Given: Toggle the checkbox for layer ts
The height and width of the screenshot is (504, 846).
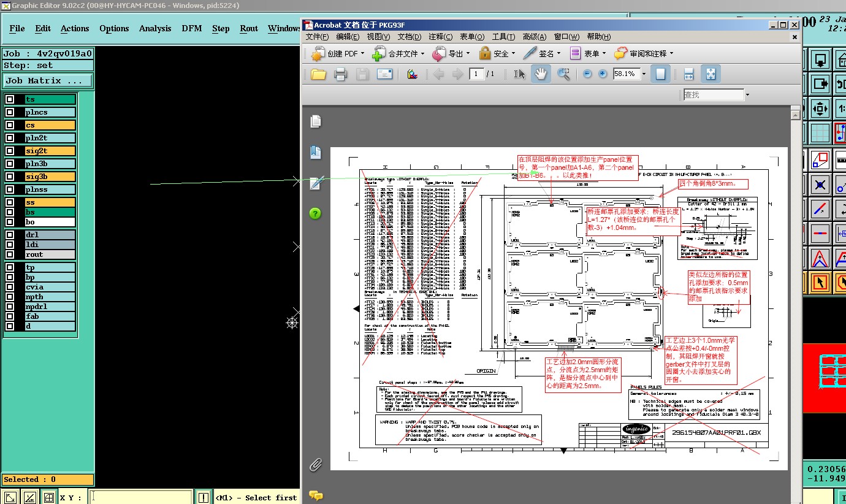Looking at the screenshot, I should [10, 99].
